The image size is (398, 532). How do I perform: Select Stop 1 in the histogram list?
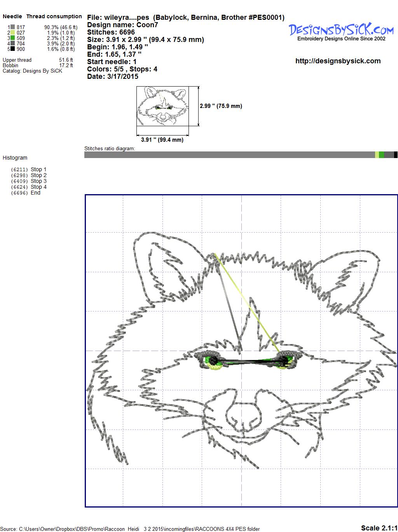[38, 169]
